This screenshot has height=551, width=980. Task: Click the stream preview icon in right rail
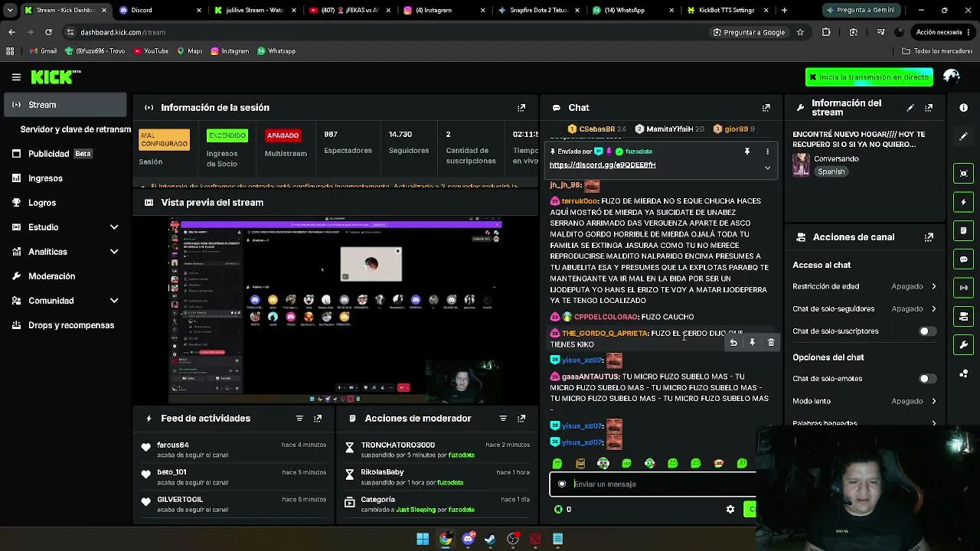[x=964, y=174]
